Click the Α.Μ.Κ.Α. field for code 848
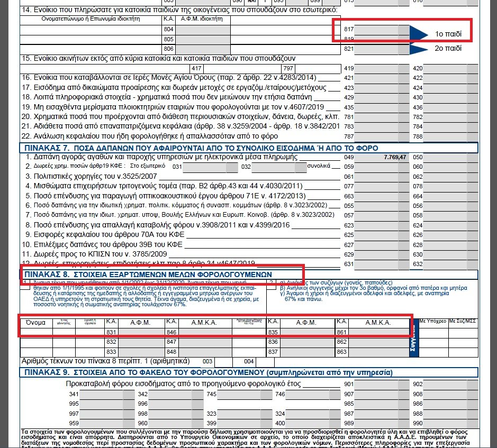Image resolution: width=497 pixels, height=448 pixels. (x=205, y=352)
